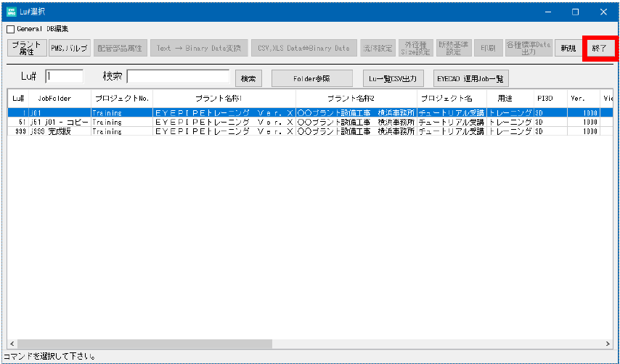This screenshot has height=364, width=620.
Task: Click Lu# cell 999
Action: tap(18, 131)
